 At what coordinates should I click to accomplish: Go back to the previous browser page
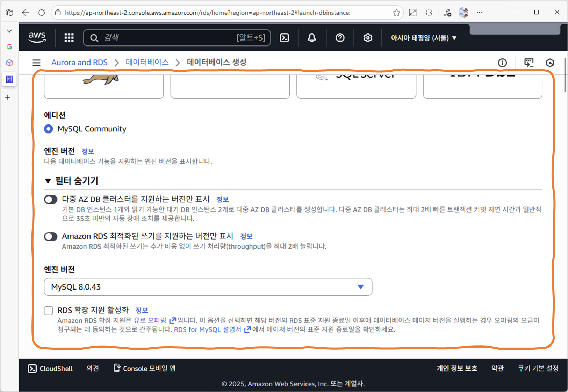pos(25,13)
